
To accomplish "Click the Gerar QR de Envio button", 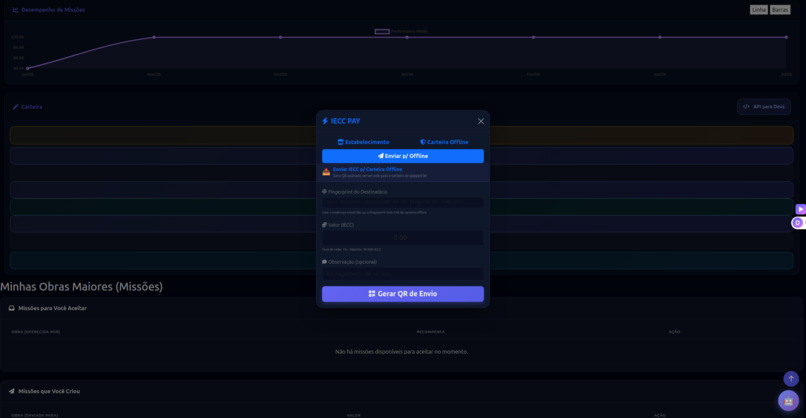I will click(x=402, y=294).
